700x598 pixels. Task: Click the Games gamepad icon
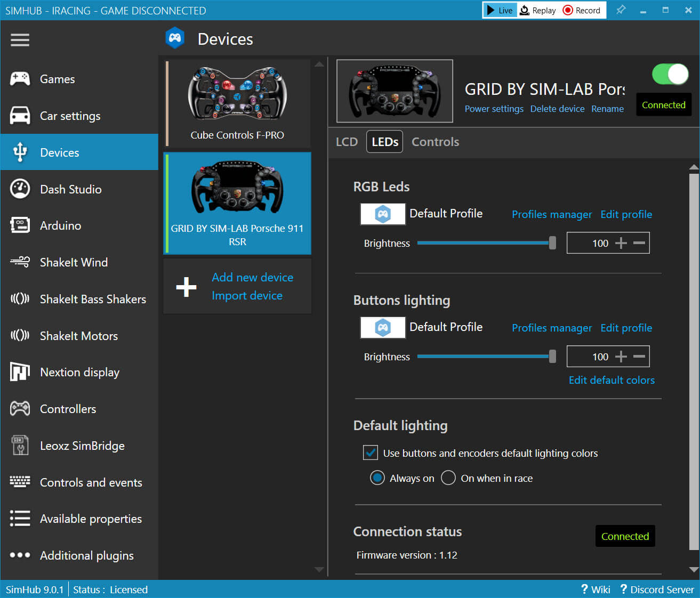pyautogui.click(x=20, y=79)
